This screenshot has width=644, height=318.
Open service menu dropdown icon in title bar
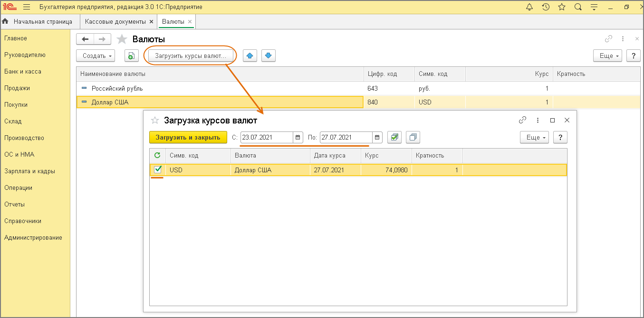coord(594,7)
